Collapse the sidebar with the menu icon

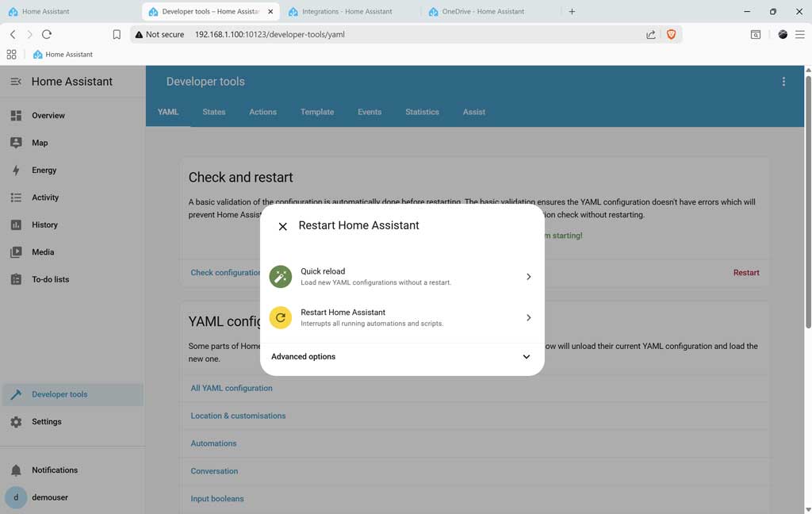16,82
